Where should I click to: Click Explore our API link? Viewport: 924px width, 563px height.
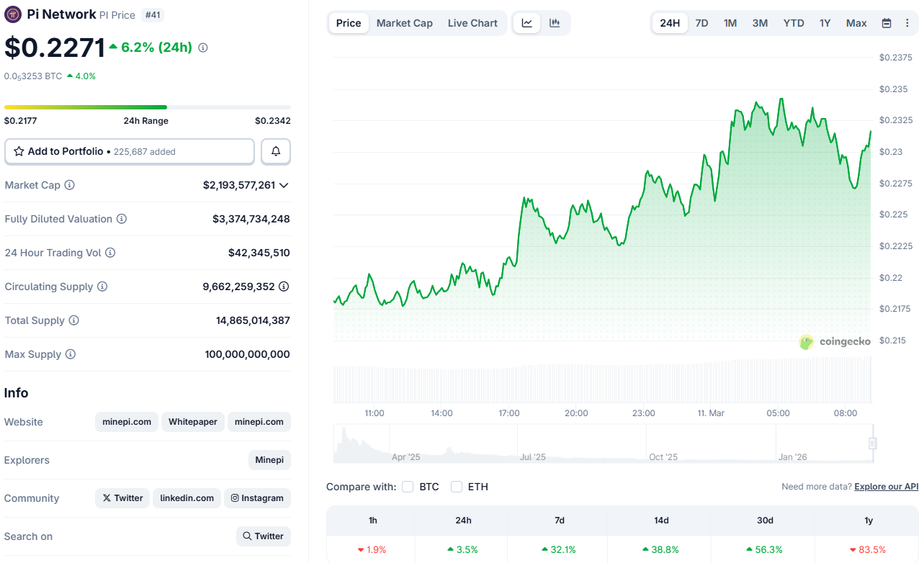click(886, 486)
